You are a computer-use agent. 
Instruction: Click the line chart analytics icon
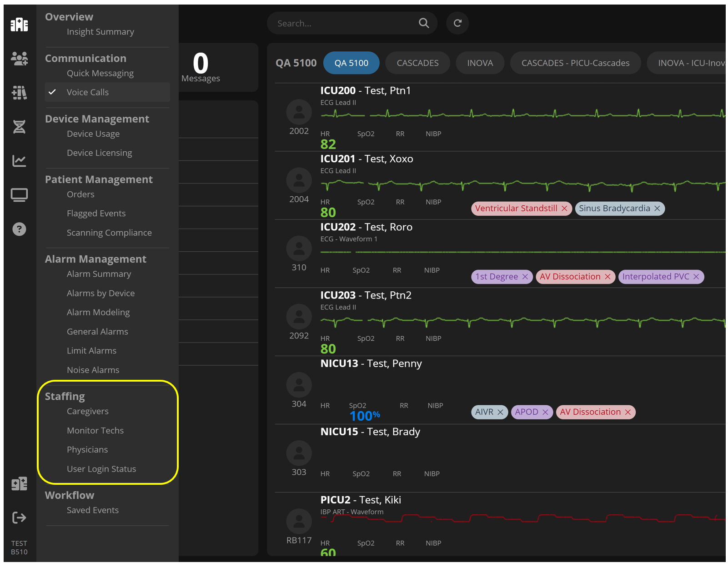19,161
